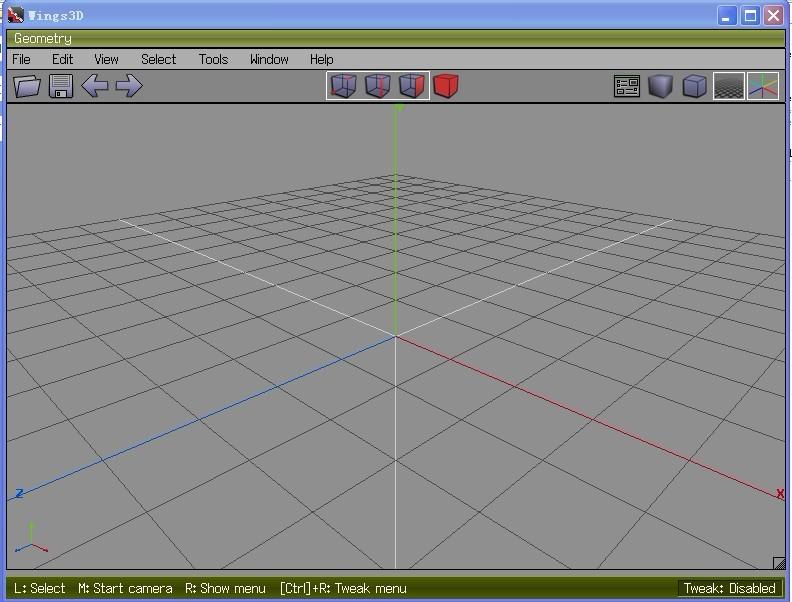Open the Edit menu
792x602 pixels.
point(63,59)
